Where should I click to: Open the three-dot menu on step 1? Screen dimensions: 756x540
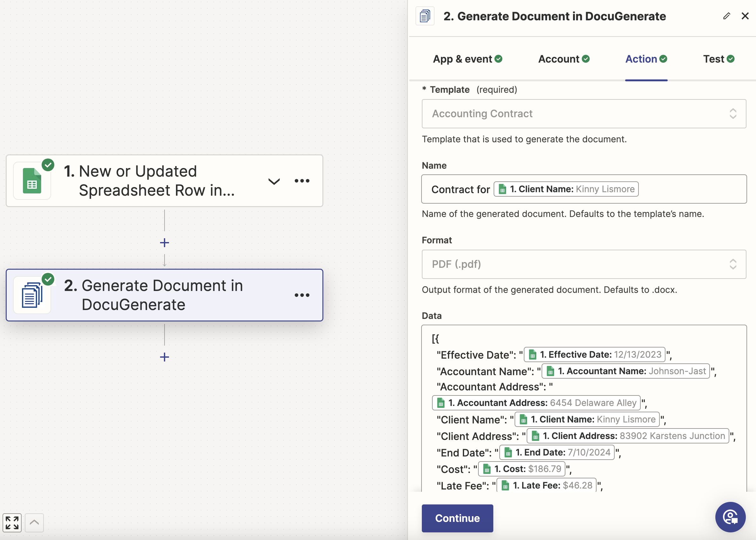pyautogui.click(x=302, y=181)
